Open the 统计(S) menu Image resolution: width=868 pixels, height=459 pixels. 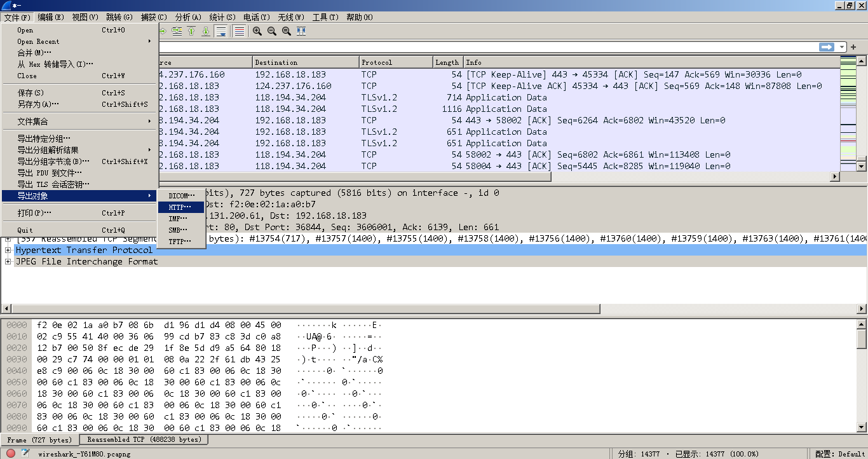coord(222,17)
